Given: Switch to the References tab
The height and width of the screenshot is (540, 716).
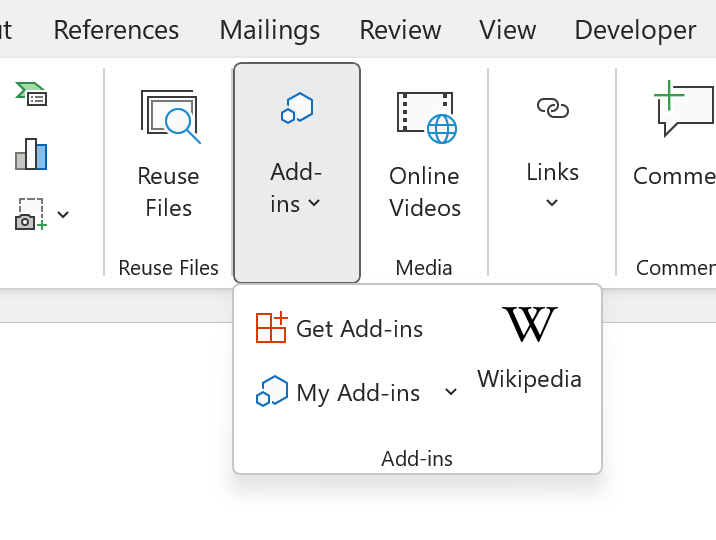Looking at the screenshot, I should [x=116, y=30].
